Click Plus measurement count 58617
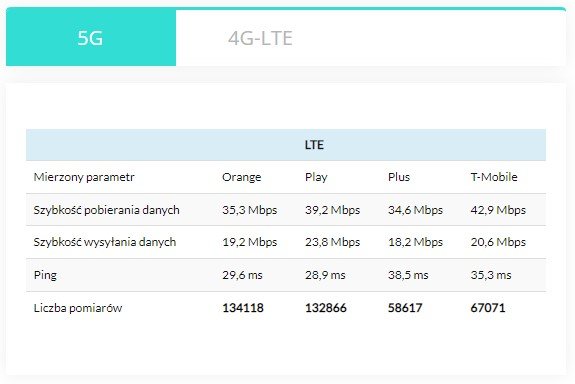The height and width of the screenshot is (384, 575). 405,308
